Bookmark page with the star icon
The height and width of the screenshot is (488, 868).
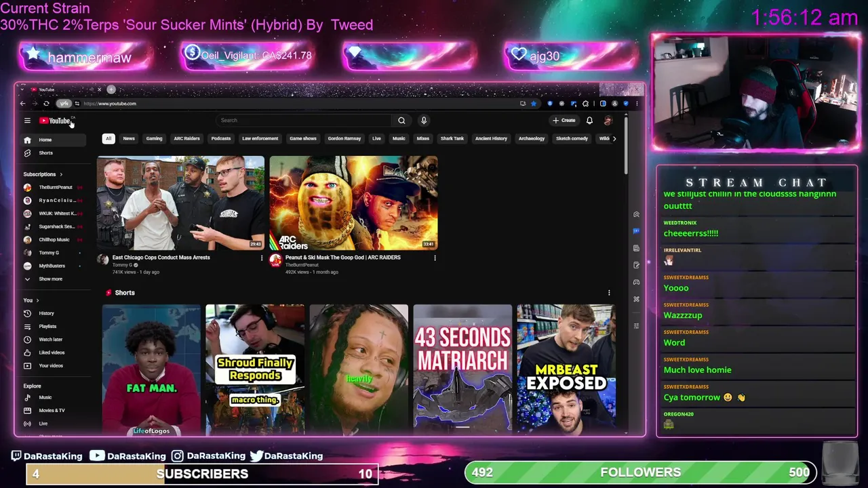click(534, 104)
